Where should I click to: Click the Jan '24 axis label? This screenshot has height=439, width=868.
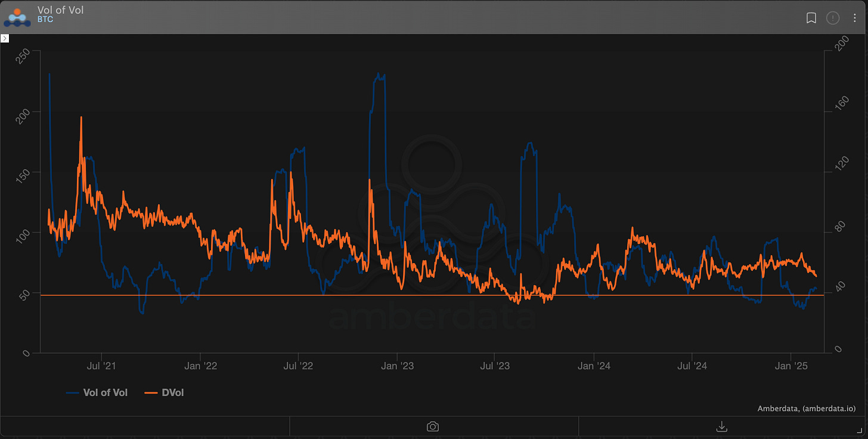(594, 366)
